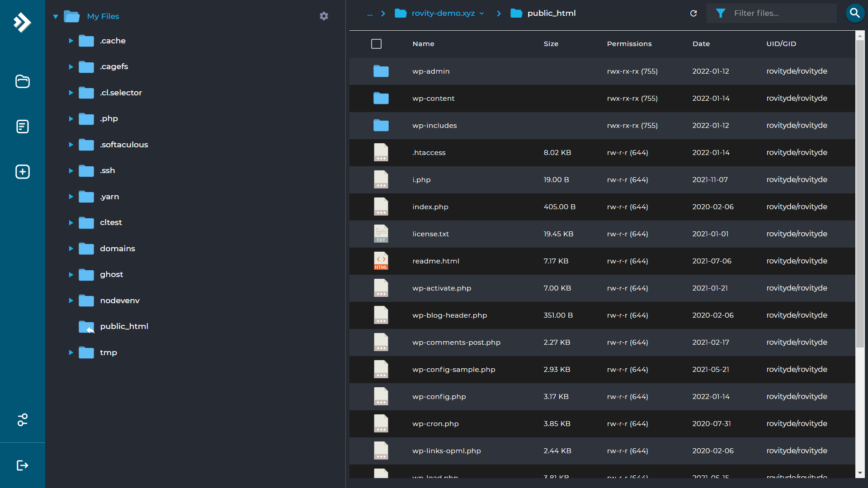Click the 19.45 KB size of license.txt
Viewport: 868px width, 488px height.
(558, 234)
